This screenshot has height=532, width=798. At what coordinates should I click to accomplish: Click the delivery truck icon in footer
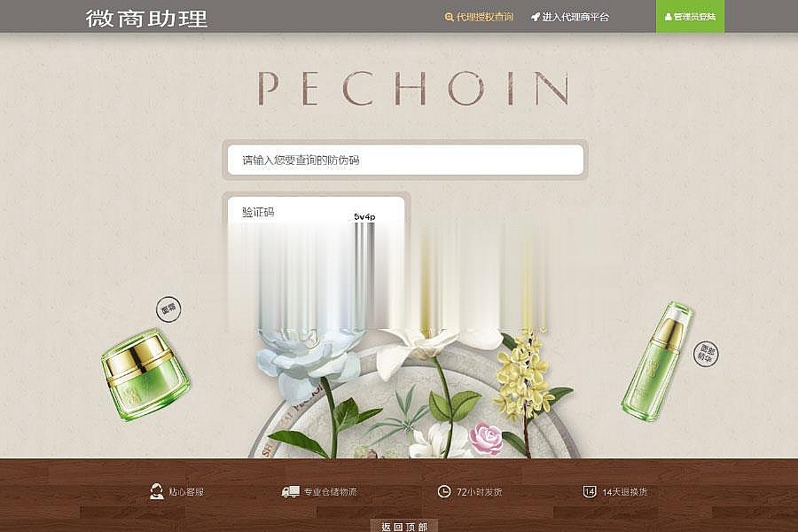(291, 491)
